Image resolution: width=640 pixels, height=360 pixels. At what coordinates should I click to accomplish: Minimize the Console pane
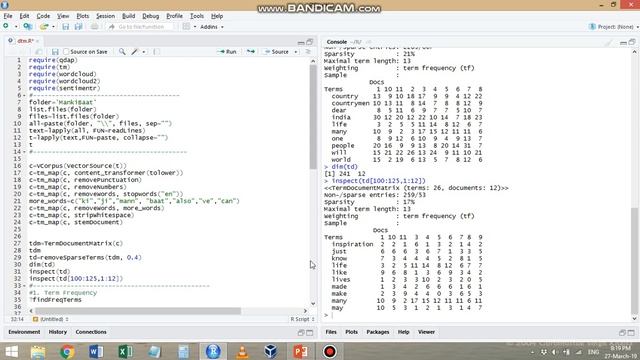(623, 42)
